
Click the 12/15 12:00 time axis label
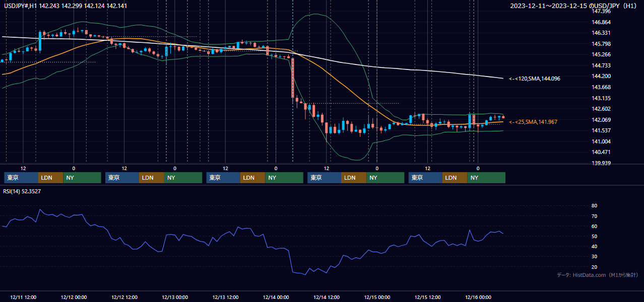click(x=428, y=297)
